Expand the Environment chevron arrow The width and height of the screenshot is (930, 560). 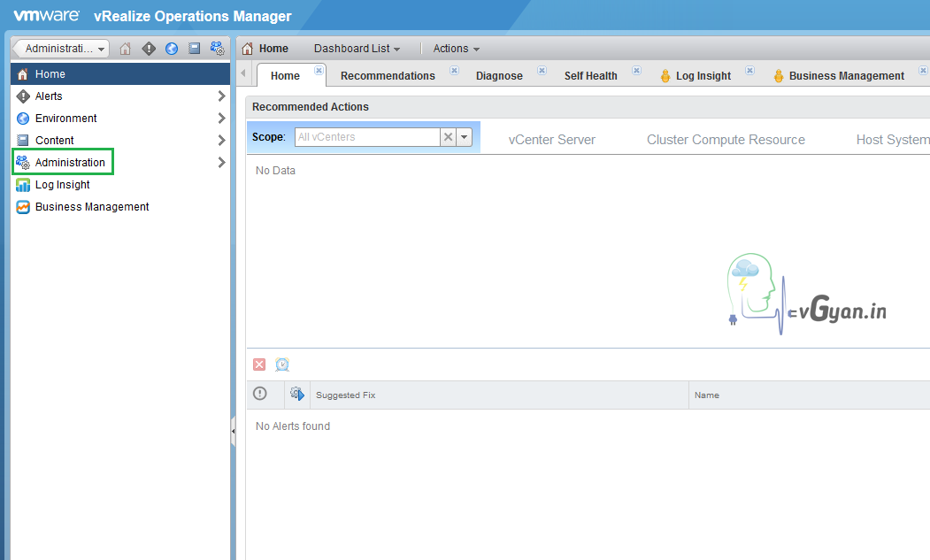(221, 118)
